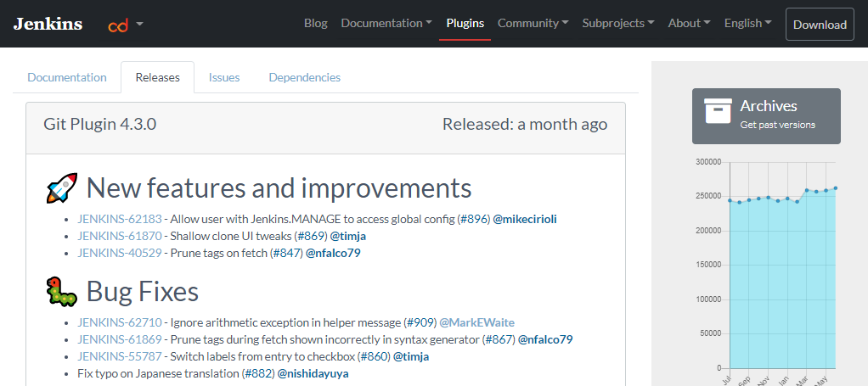Open issue JENKINS-40529
Viewport: 868px width, 386px height.
pos(120,254)
